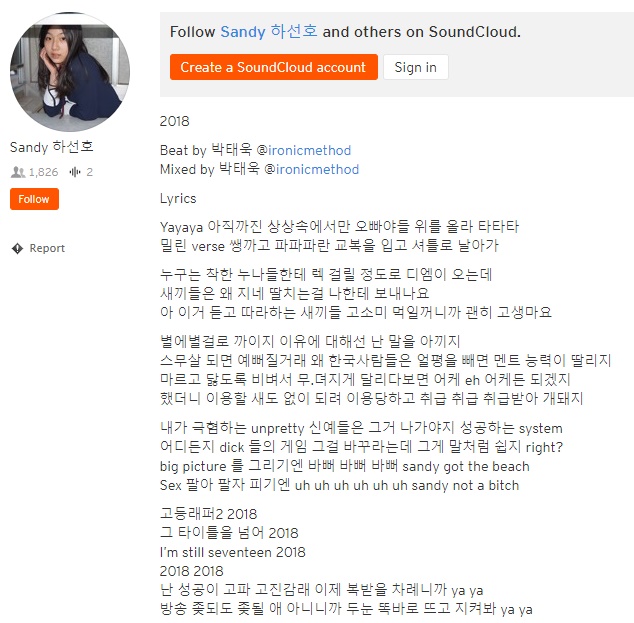Click the Report flag icon

tap(17, 248)
